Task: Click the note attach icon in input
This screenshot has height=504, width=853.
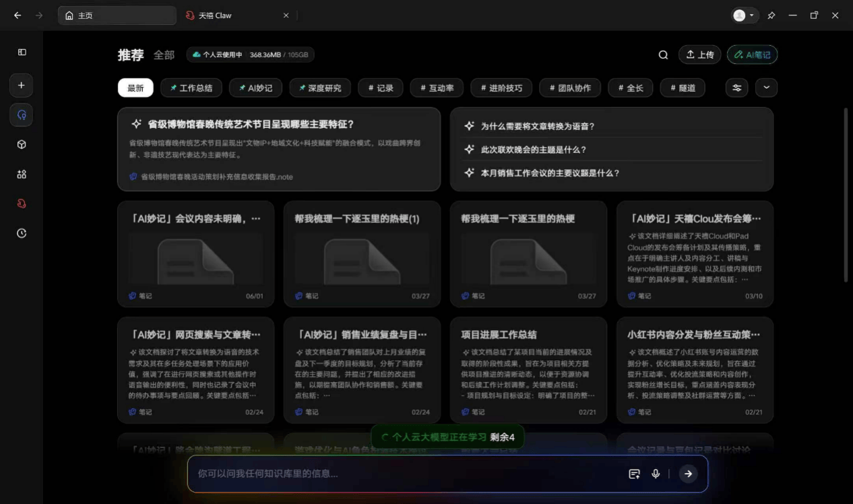Action: pyautogui.click(x=634, y=474)
